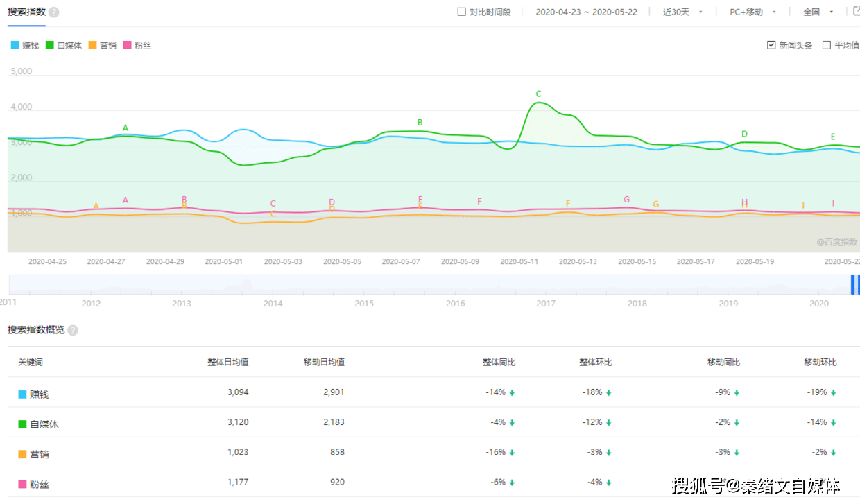Click the green news marker D
Screen dimensions: 860x504
coord(744,134)
